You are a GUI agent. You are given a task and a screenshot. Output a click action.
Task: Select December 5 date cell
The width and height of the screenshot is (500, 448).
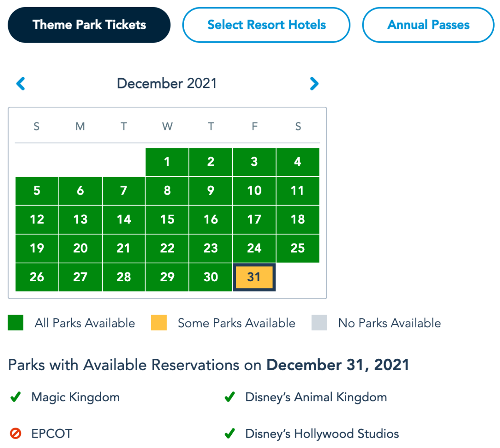click(37, 191)
